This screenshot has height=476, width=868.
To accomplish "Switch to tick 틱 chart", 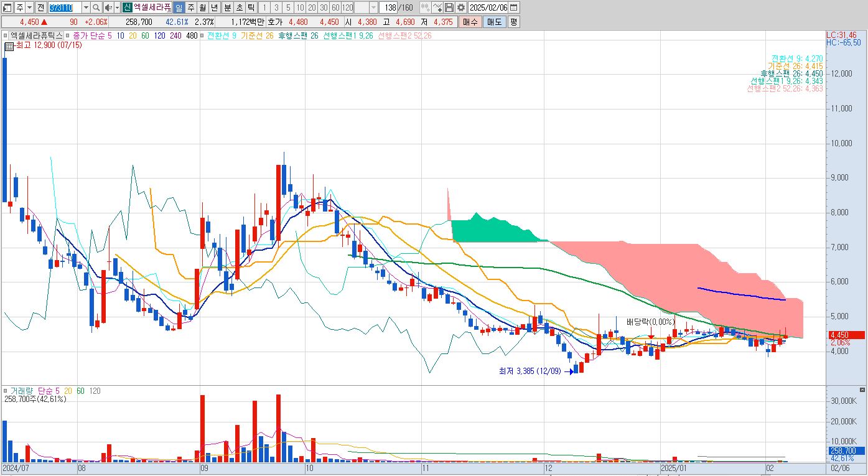I will (250, 7).
